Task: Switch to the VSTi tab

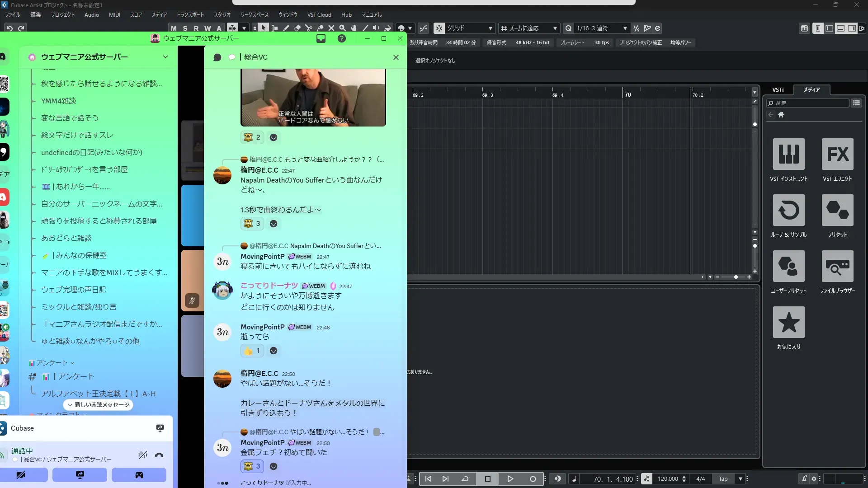Action: (x=778, y=90)
